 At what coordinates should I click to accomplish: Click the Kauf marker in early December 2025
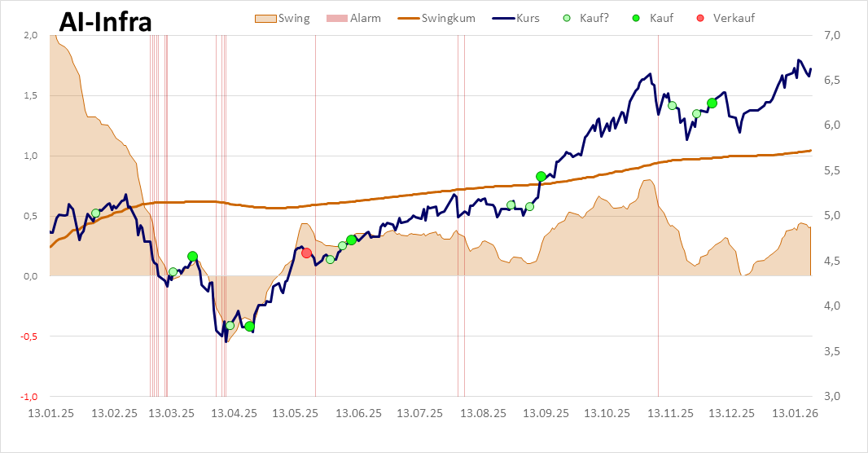coord(712,103)
